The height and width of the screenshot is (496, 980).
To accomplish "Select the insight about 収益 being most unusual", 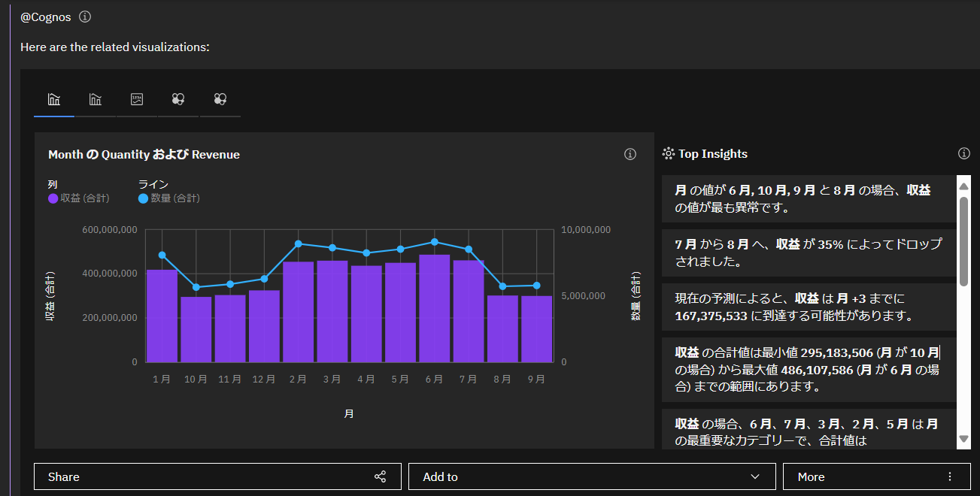I will click(x=809, y=198).
